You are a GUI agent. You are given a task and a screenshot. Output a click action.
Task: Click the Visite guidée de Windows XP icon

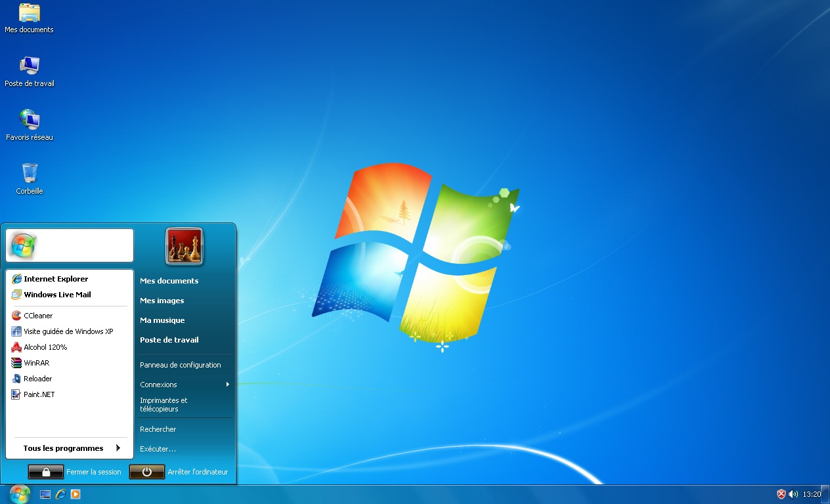[x=16, y=331]
